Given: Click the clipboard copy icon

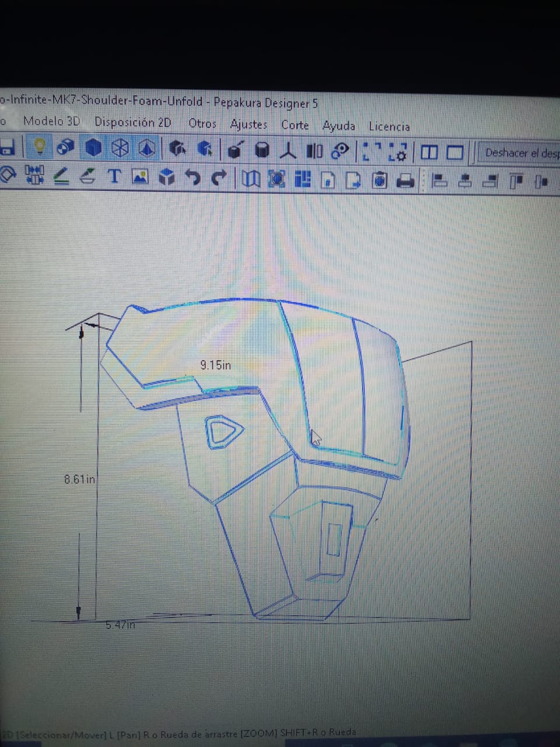Looking at the screenshot, I should click(x=380, y=181).
